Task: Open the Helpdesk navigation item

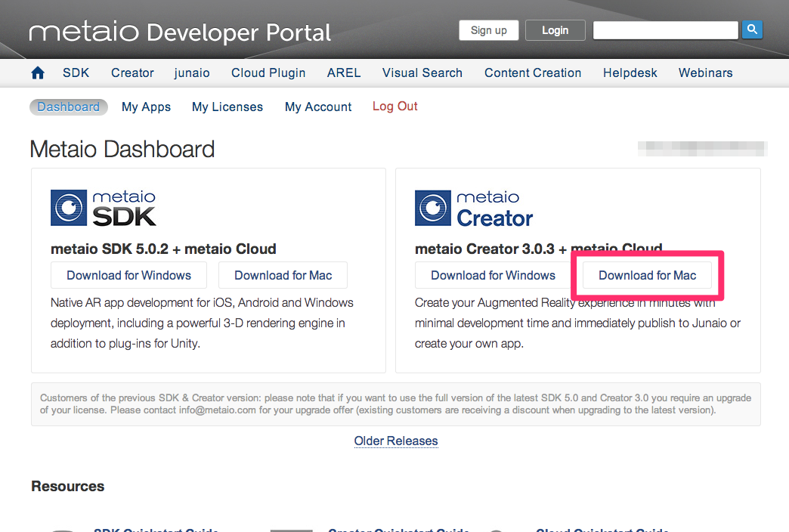Action: coord(630,73)
